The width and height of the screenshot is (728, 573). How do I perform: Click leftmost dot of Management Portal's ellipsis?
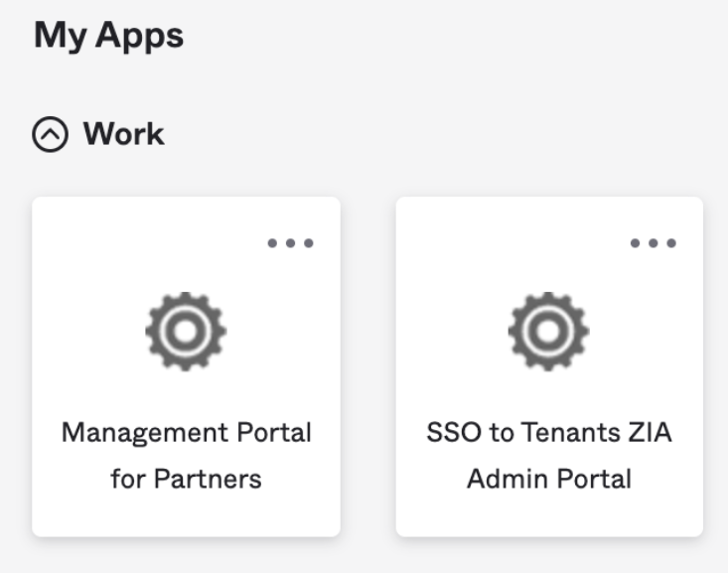click(x=273, y=243)
